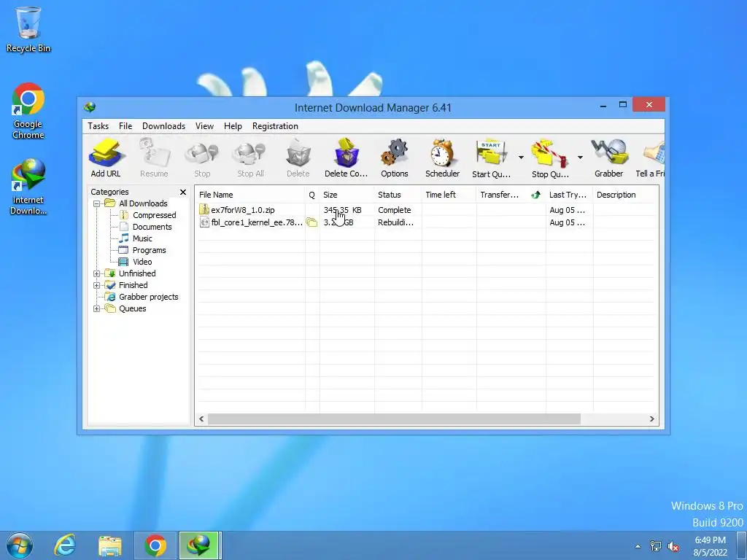This screenshot has width=747, height=560.
Task: Click the Add URL toolbar icon
Action: 106,158
